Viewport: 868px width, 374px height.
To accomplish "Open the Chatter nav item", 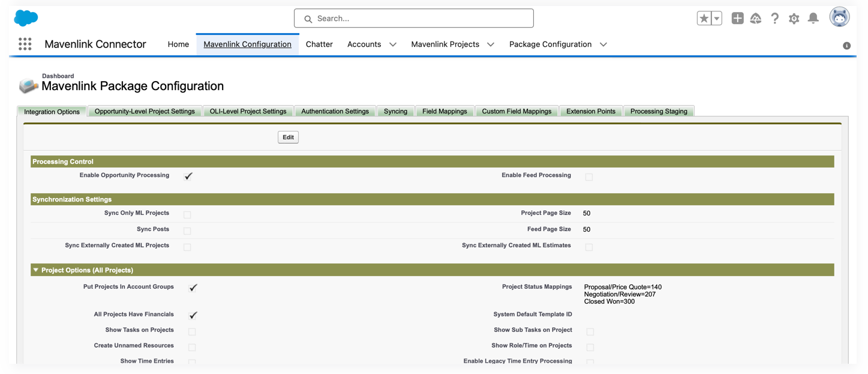I will pyautogui.click(x=319, y=44).
